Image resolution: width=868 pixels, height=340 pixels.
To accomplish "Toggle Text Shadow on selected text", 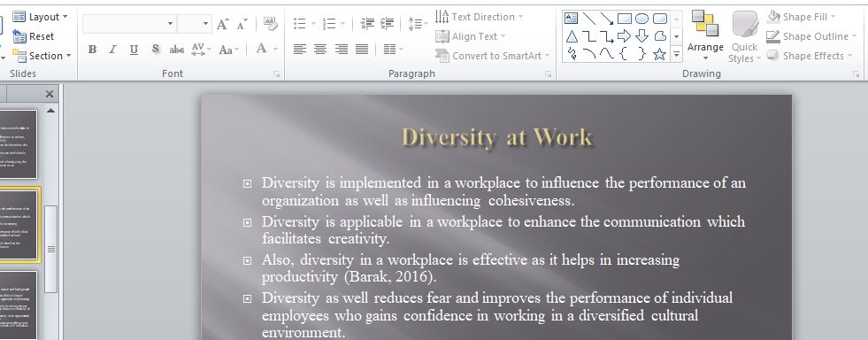I will (x=156, y=50).
